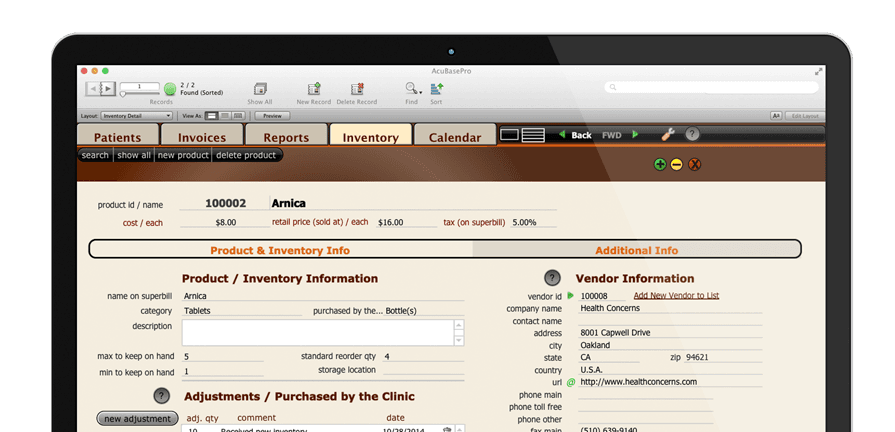Click the Back text button
Screen dimensions: 895x432
coord(582,135)
